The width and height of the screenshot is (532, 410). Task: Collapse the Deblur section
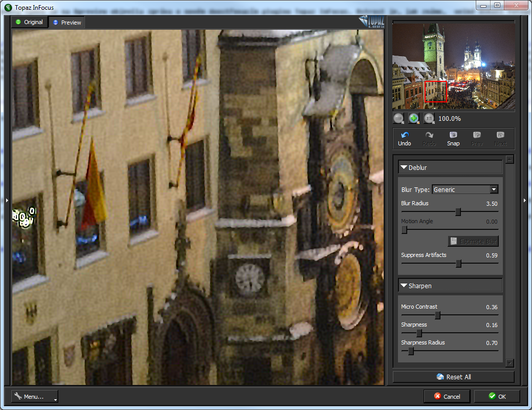[404, 167]
